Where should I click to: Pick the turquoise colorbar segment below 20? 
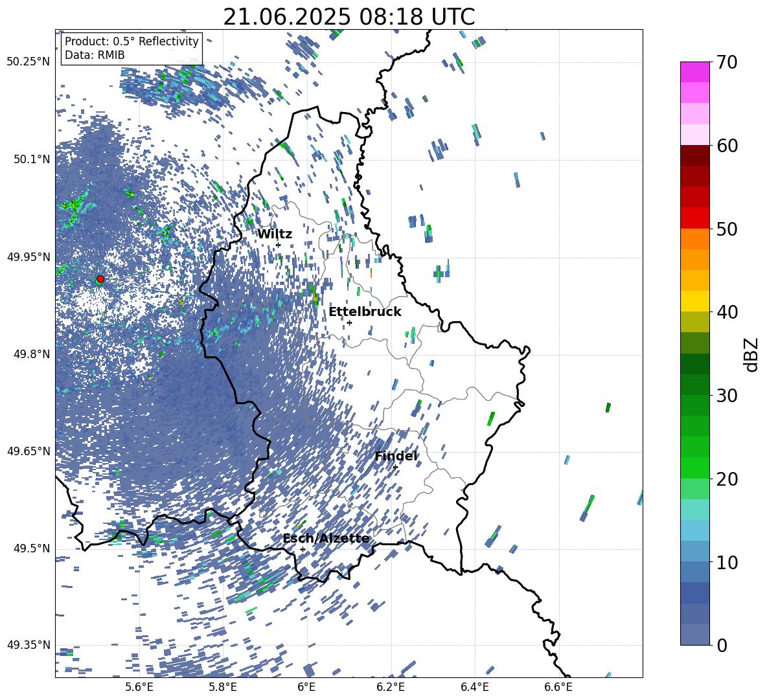click(694, 510)
